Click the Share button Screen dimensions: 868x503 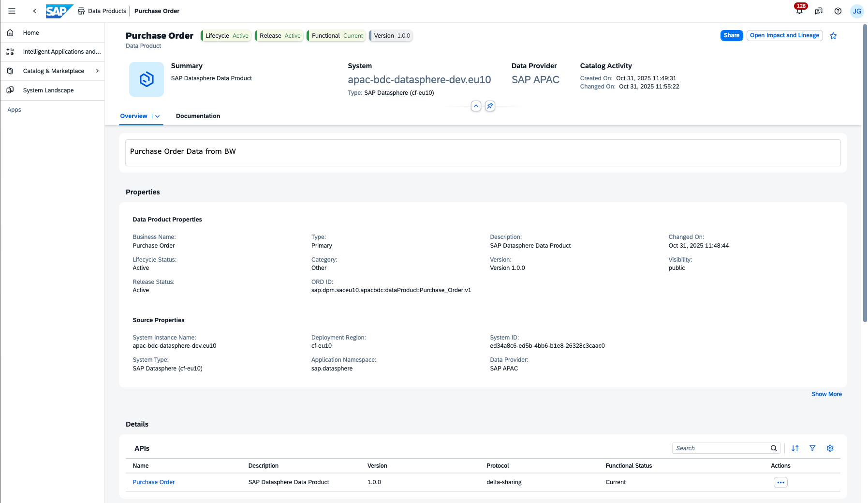click(x=731, y=35)
